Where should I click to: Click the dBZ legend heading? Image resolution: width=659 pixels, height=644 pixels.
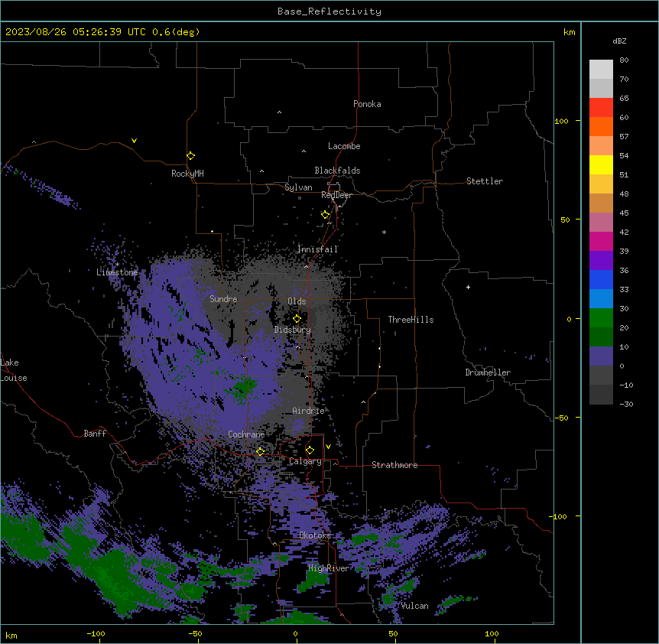[619, 41]
